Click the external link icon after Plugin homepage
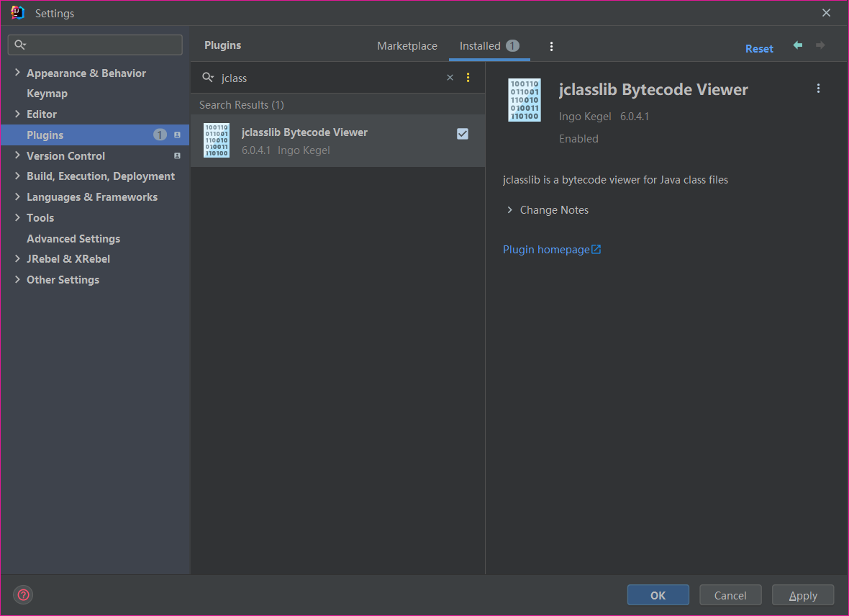 pyautogui.click(x=596, y=249)
